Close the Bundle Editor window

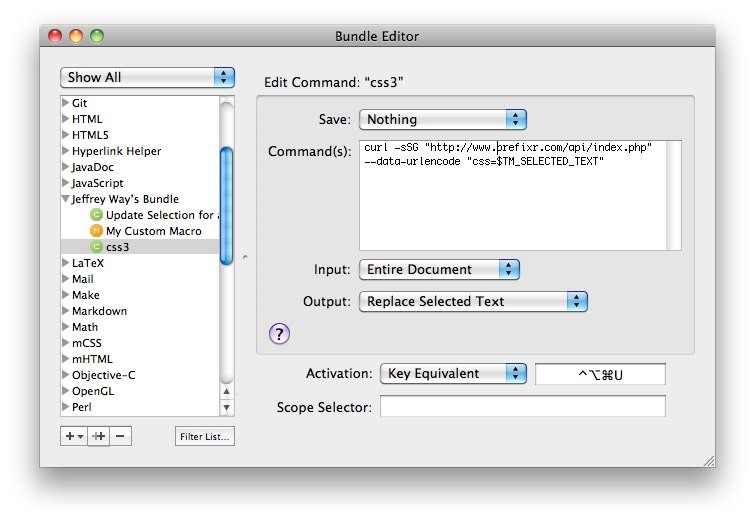tap(55, 36)
